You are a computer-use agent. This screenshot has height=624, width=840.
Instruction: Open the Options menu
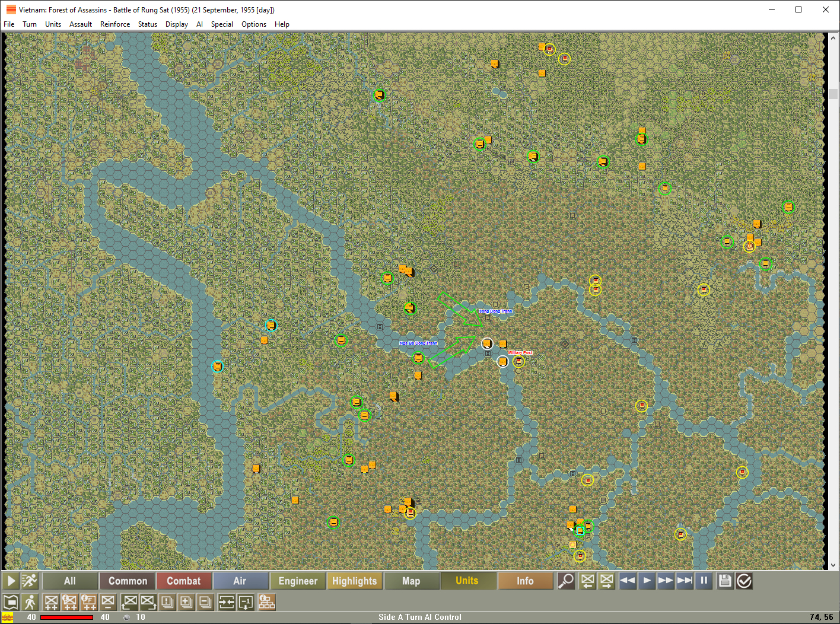coord(254,24)
